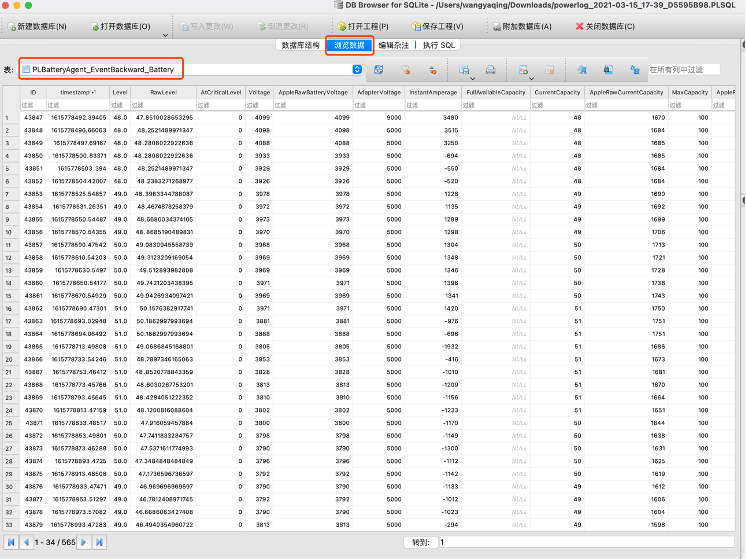Click the Attach Database (附加数据库) button
Viewport: 746px width, 560px height.
[x=522, y=27]
